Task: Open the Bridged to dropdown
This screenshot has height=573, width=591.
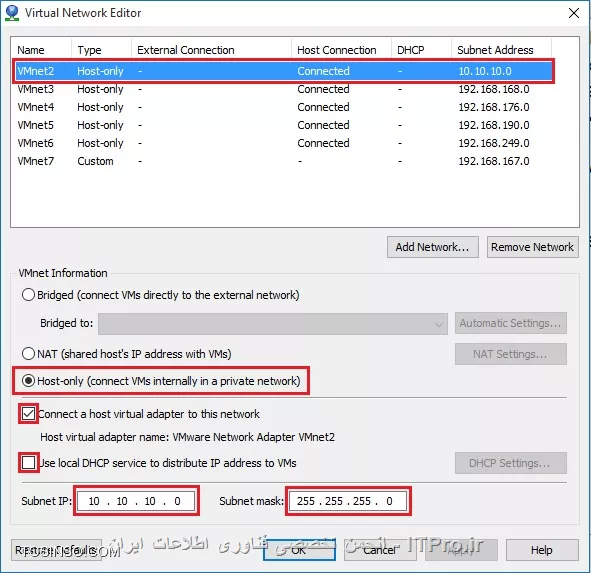Action: [273, 323]
